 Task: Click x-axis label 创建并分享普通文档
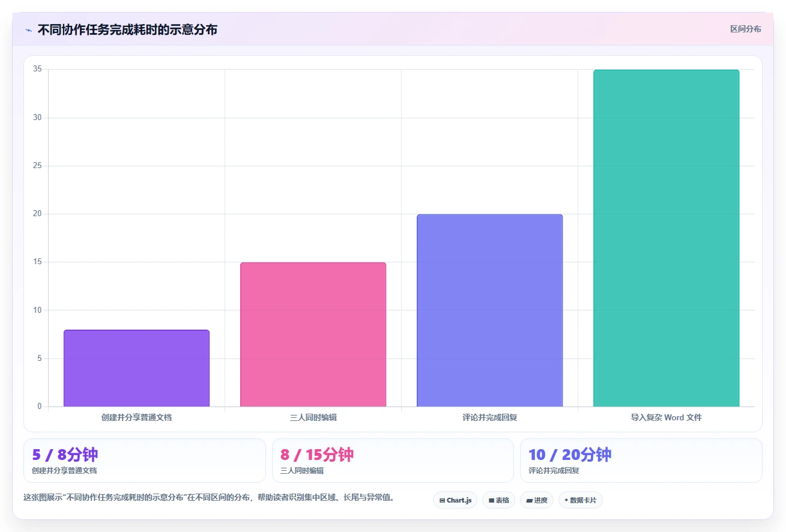click(x=136, y=417)
